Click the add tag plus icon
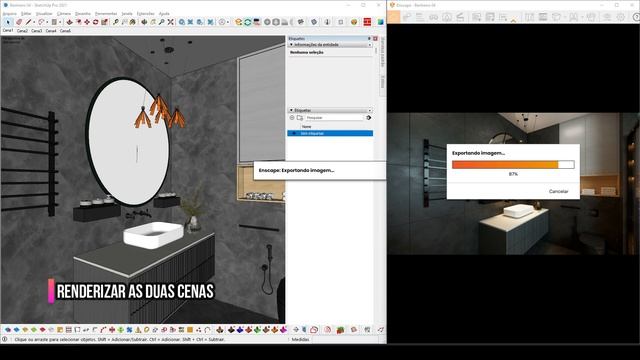Viewport: 640px width, 360px height. click(x=292, y=118)
